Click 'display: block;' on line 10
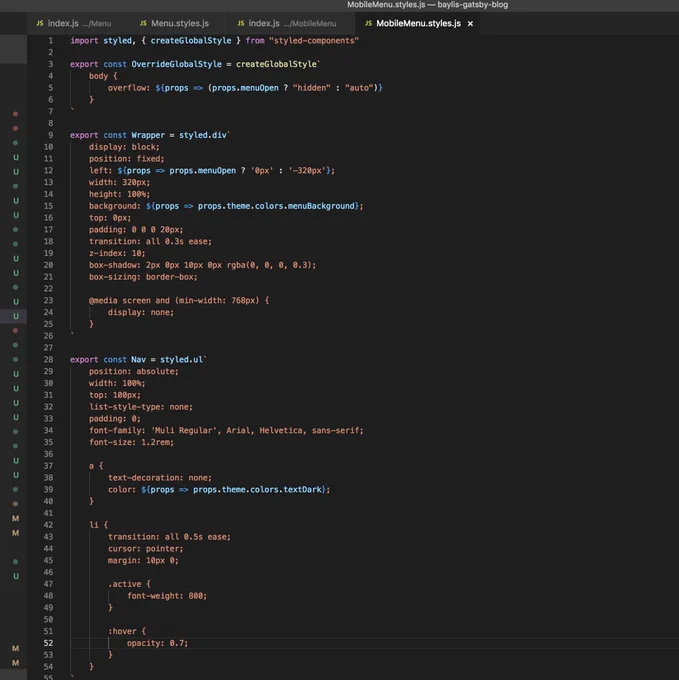Image resolution: width=679 pixels, height=680 pixels. (x=124, y=147)
